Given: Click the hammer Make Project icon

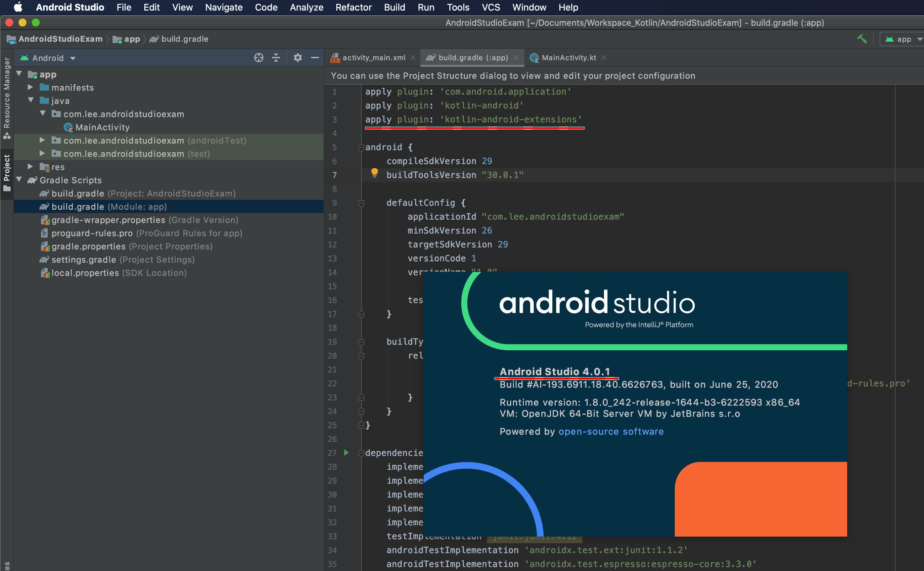Looking at the screenshot, I should point(862,39).
